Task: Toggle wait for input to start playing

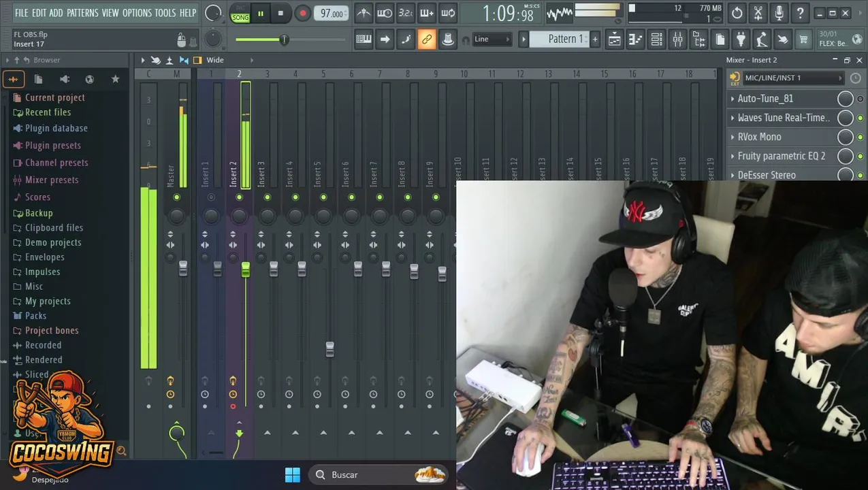Action: point(385,13)
